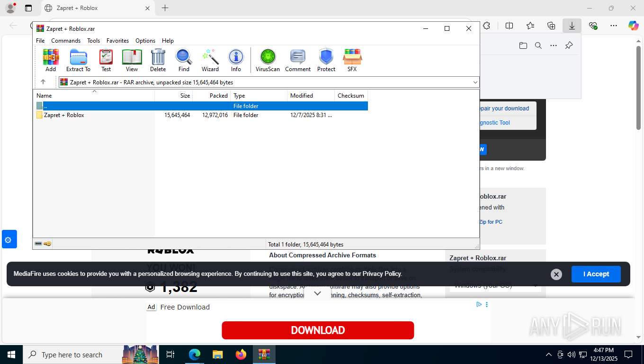This screenshot has height=364, width=644.
Task: Click the blue settings gear on page edge
Action: (8, 240)
